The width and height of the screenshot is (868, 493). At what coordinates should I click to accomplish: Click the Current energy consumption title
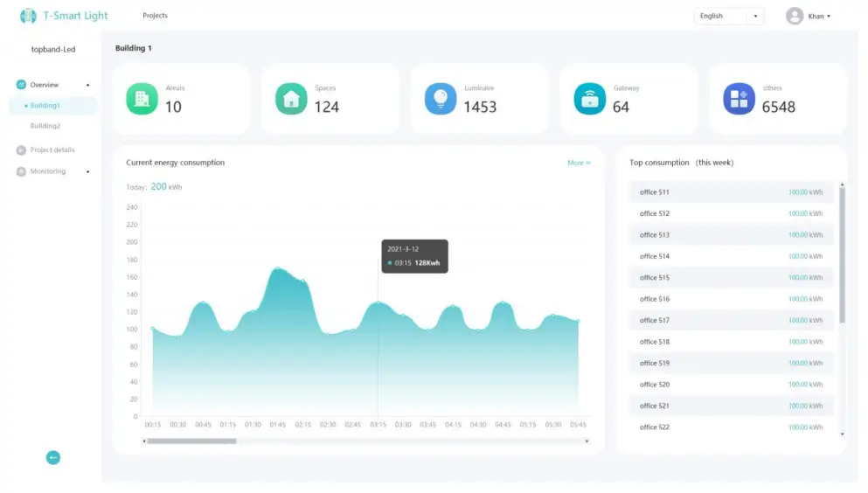point(176,163)
